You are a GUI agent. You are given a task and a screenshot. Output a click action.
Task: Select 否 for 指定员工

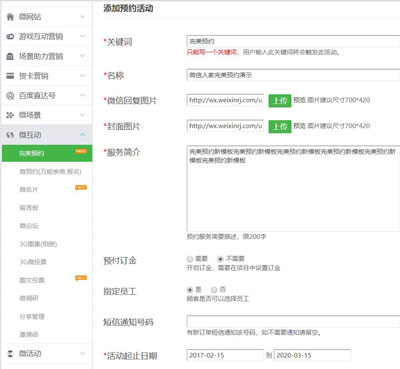pyautogui.click(x=214, y=289)
